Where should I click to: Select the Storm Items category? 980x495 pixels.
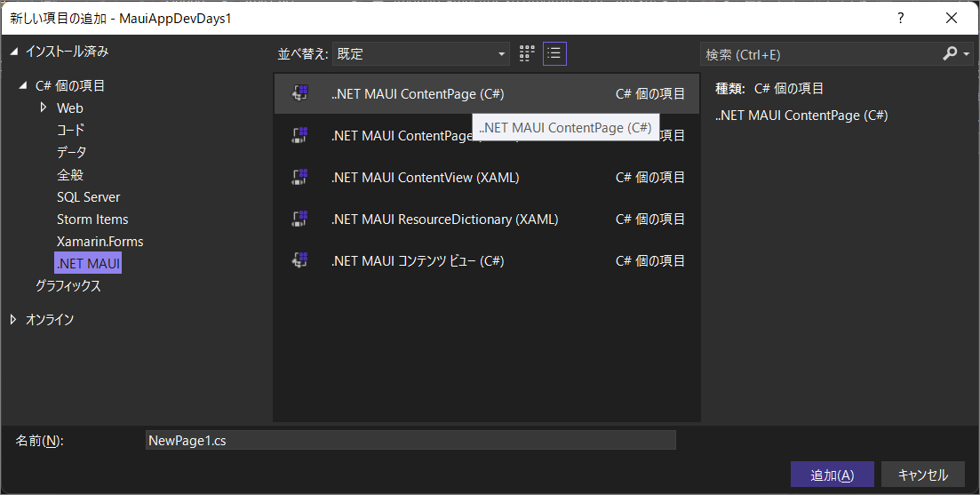pos(92,220)
